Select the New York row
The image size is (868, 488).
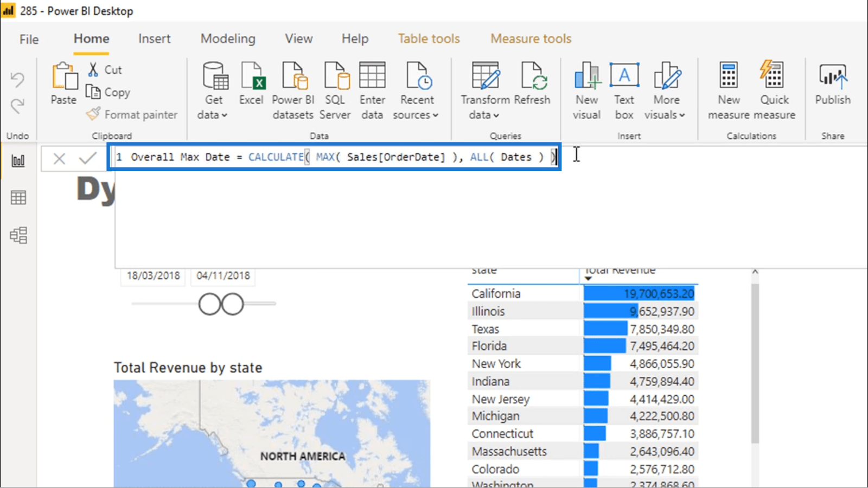(583, 364)
